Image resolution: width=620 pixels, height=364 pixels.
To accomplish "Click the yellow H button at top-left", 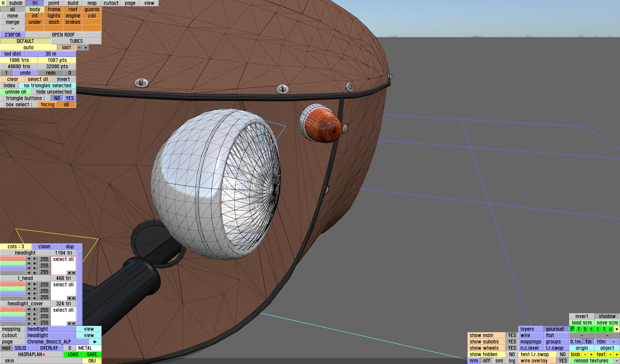I will click(x=3, y=3).
